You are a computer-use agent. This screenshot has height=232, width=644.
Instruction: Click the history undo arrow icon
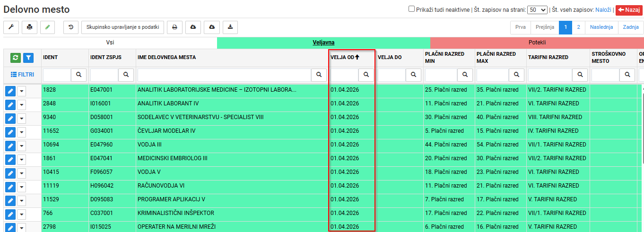coord(71,27)
